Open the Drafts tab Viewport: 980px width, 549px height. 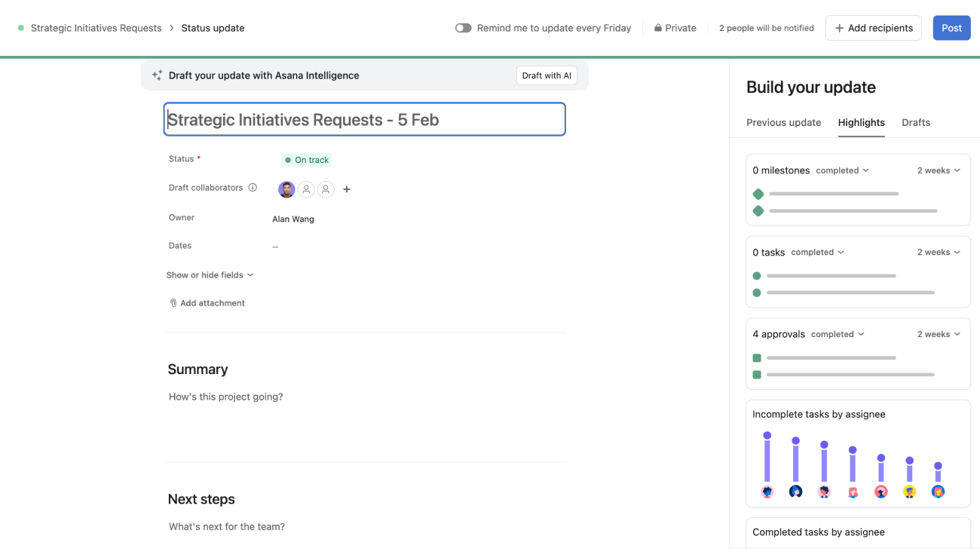coord(915,122)
